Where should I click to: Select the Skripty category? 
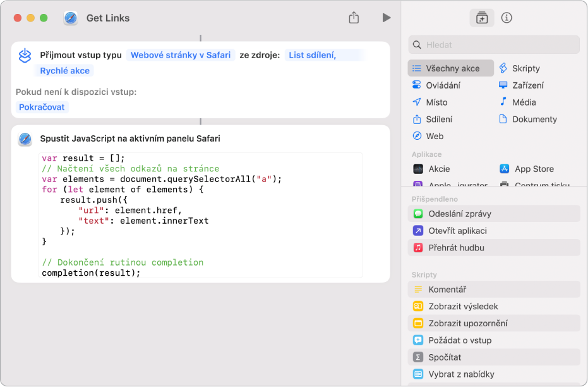coord(525,68)
